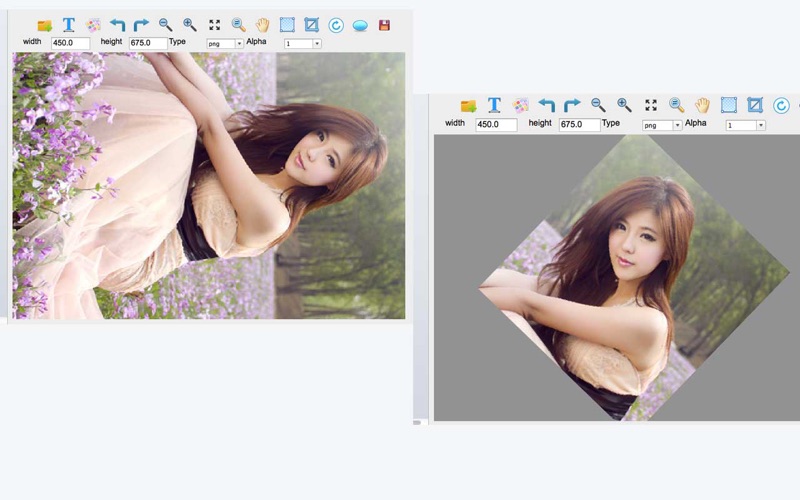The image size is (800, 500).
Task: Save image with floppy disk icon
Action: (x=385, y=25)
